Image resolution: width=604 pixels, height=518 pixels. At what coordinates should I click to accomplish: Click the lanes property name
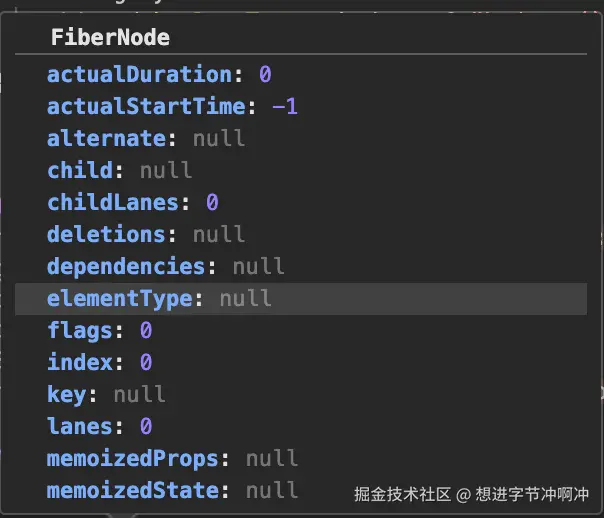click(x=79, y=426)
